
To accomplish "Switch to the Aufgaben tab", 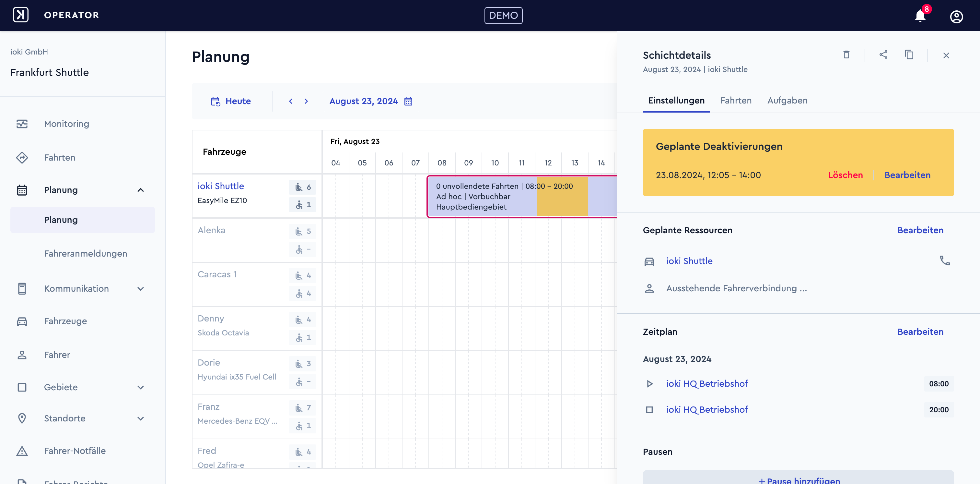I will pyautogui.click(x=787, y=101).
